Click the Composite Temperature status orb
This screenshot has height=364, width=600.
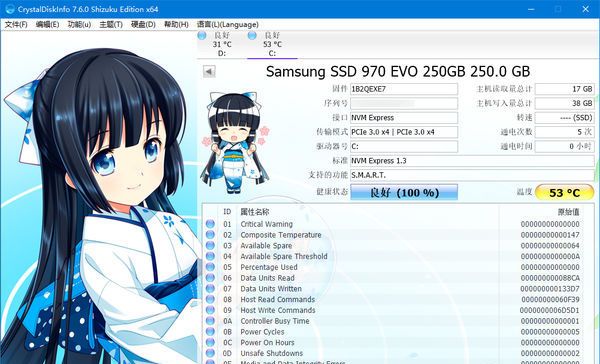point(210,235)
